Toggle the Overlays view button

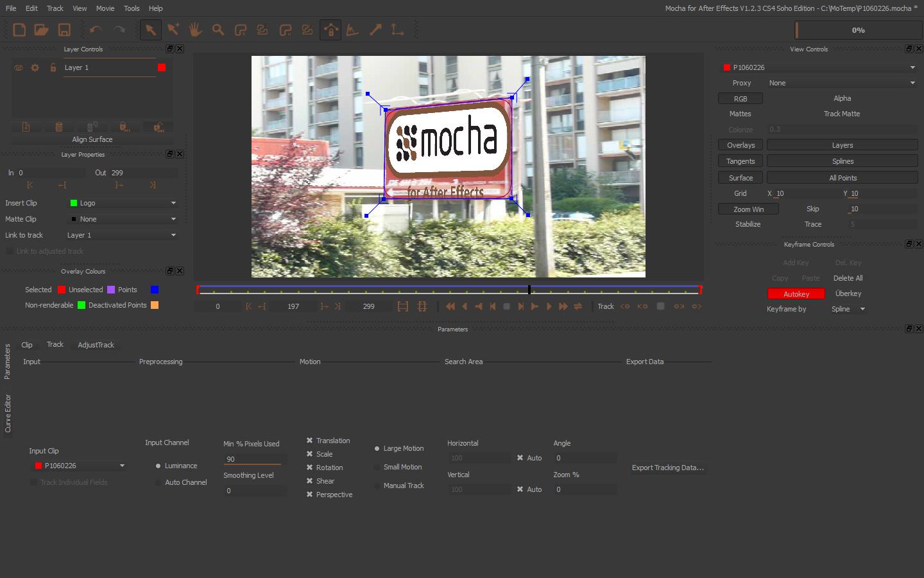740,145
